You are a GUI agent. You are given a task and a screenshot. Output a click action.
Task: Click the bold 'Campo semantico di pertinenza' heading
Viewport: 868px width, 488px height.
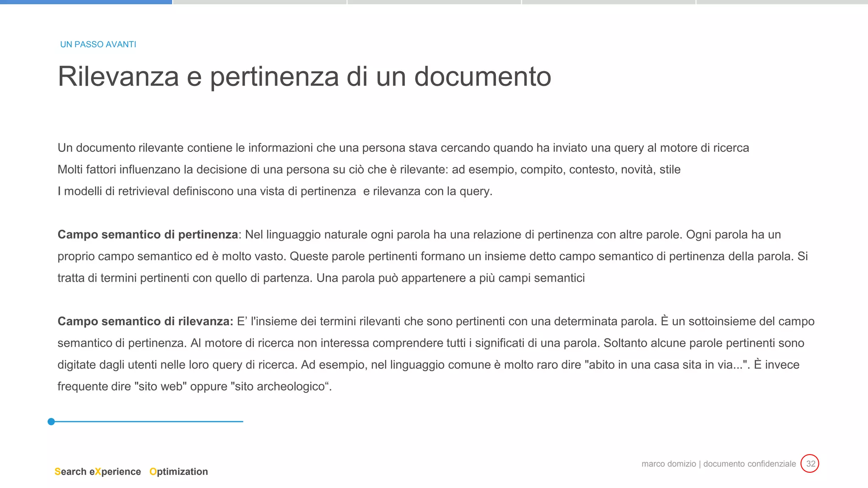[147, 235]
